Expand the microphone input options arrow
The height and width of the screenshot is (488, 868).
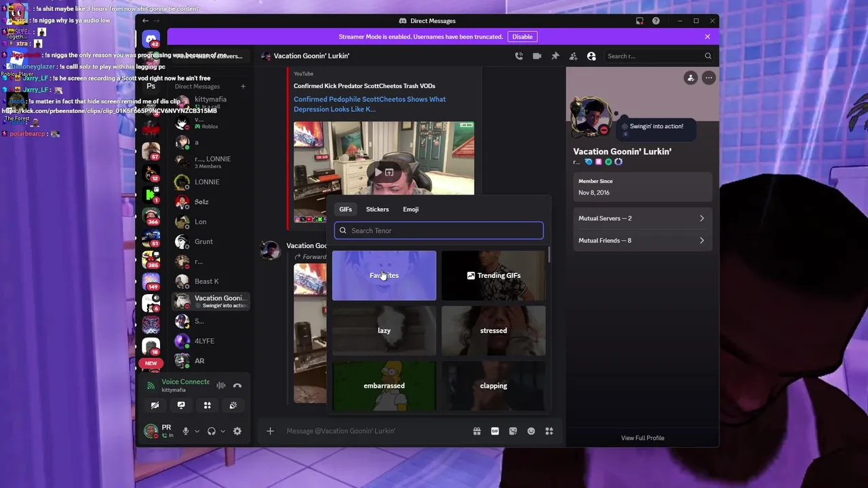click(x=197, y=431)
